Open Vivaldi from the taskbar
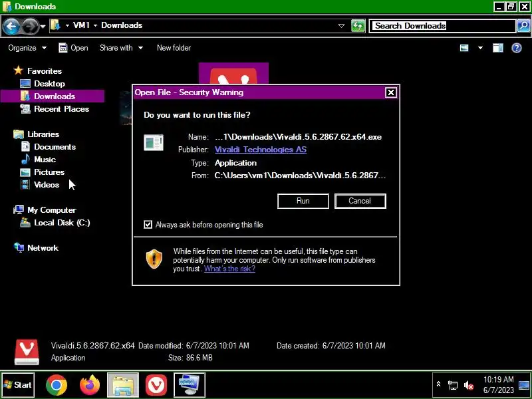532x399 pixels. coord(156,385)
